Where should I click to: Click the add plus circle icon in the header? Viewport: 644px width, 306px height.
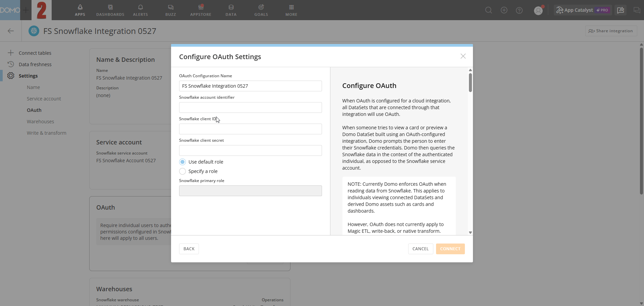click(504, 10)
